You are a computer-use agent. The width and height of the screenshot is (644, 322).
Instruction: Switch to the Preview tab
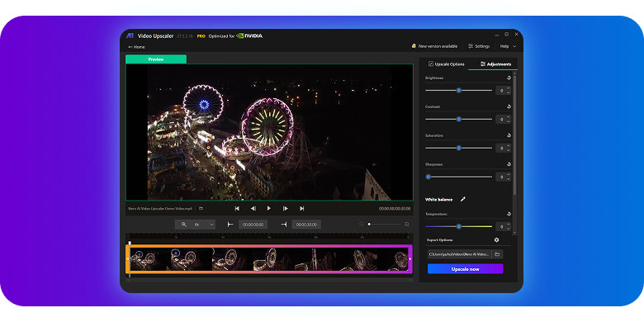(156, 59)
